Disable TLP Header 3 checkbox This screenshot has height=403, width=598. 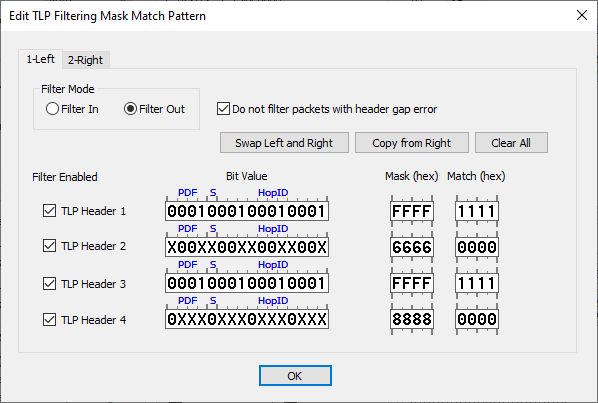click(x=50, y=284)
